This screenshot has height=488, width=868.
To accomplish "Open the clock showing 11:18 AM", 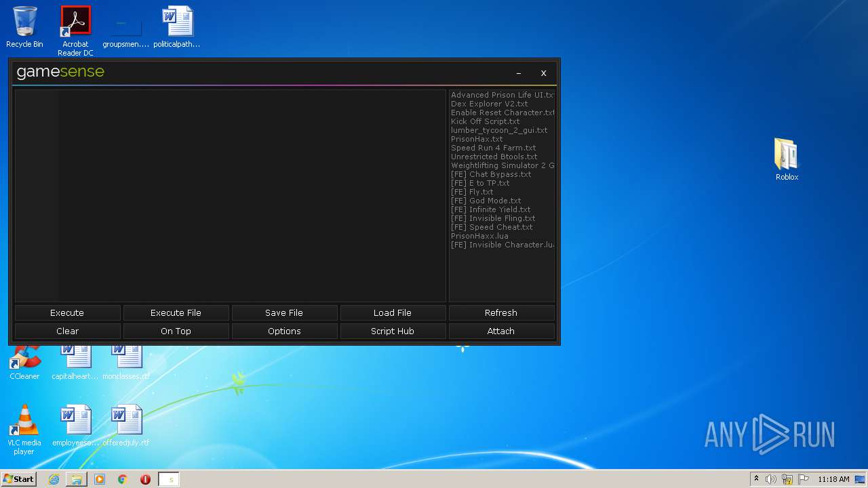I will [833, 479].
